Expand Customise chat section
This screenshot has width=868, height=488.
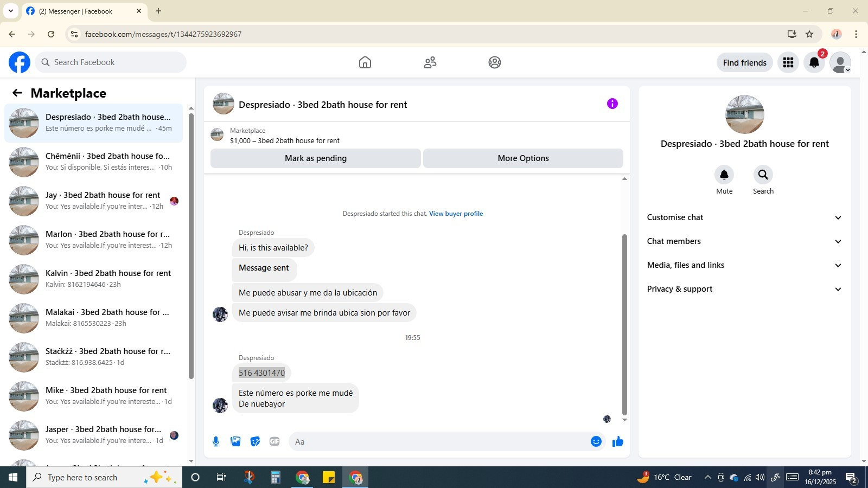[x=744, y=217]
